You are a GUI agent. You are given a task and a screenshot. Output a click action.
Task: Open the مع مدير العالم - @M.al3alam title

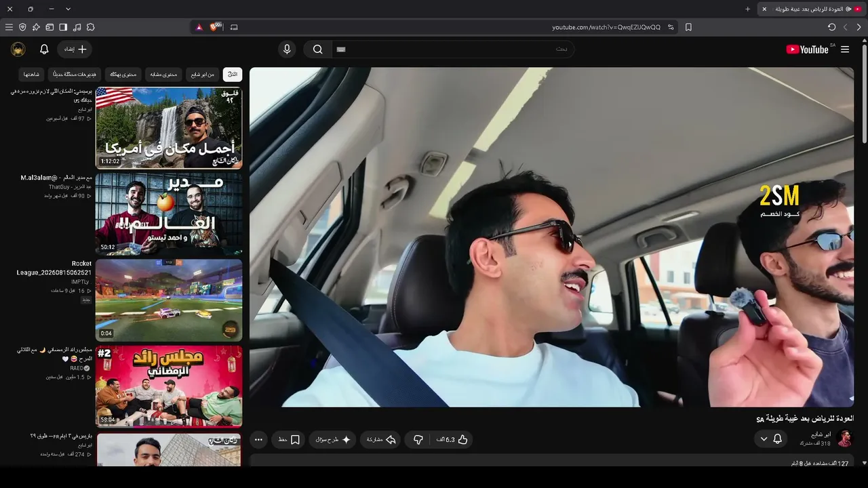click(56, 178)
